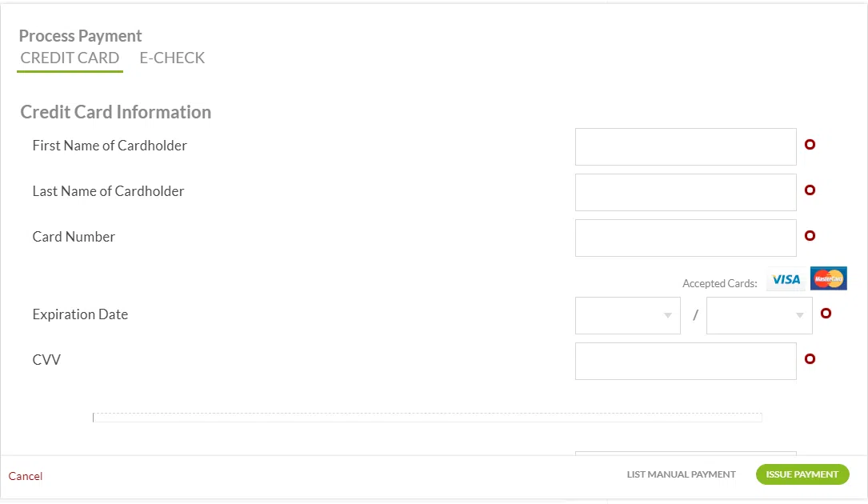Click LIST MANUAL PAYMENT

tap(681, 474)
